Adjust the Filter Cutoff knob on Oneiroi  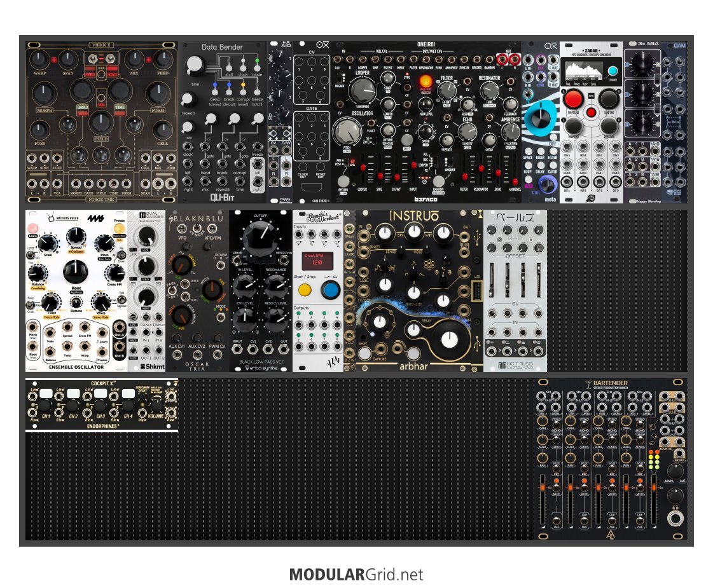446,90
